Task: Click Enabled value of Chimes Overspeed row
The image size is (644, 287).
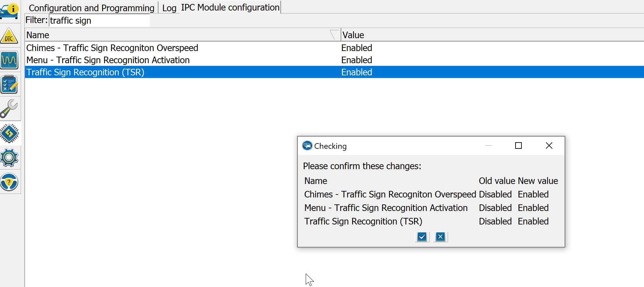Action: [357, 48]
